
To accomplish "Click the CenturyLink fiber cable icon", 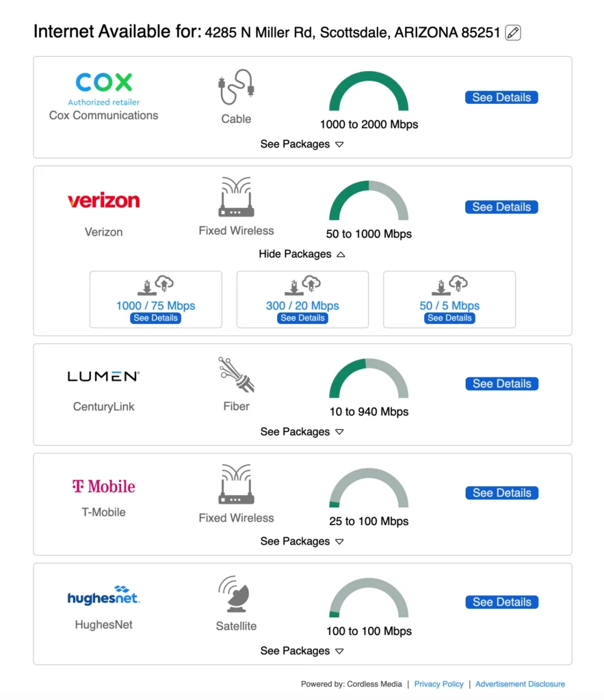I will [x=236, y=375].
